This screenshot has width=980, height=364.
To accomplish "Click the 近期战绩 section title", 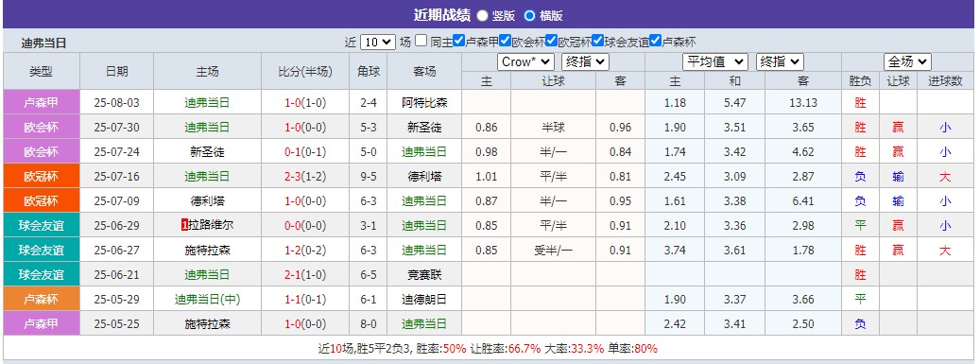I will (x=441, y=15).
